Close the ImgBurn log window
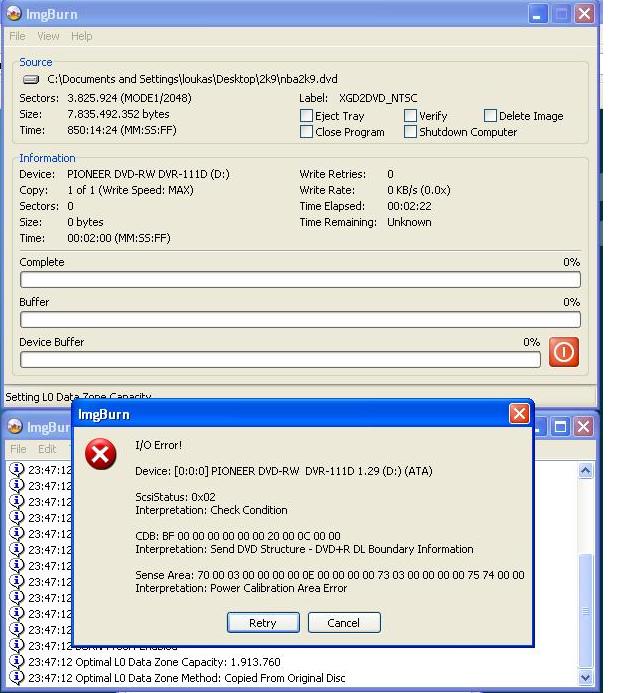 tap(583, 427)
